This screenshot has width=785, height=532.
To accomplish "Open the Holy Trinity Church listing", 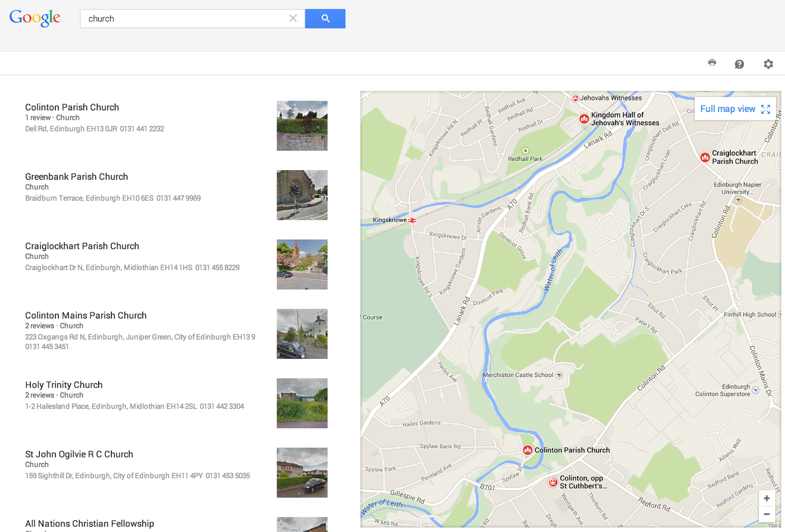I will (64, 385).
